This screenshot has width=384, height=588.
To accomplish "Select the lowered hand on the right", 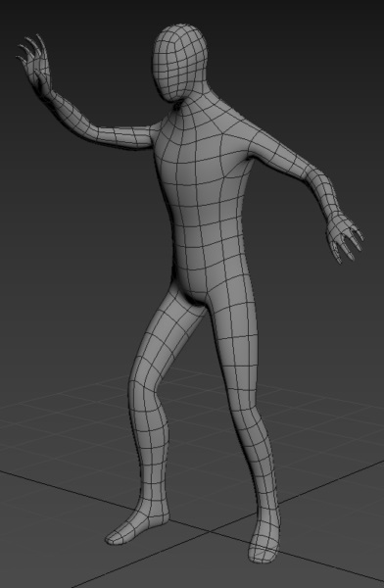I will click(x=343, y=236).
